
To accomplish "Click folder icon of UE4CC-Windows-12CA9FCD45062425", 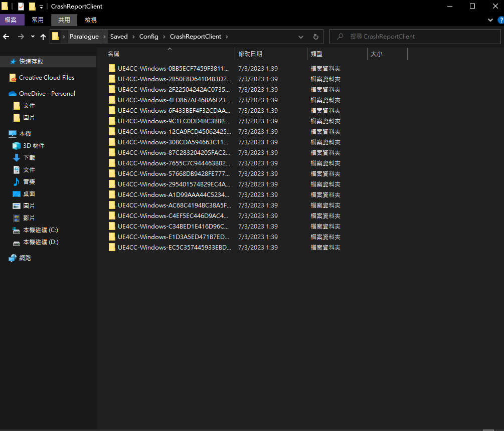I will (x=112, y=132).
